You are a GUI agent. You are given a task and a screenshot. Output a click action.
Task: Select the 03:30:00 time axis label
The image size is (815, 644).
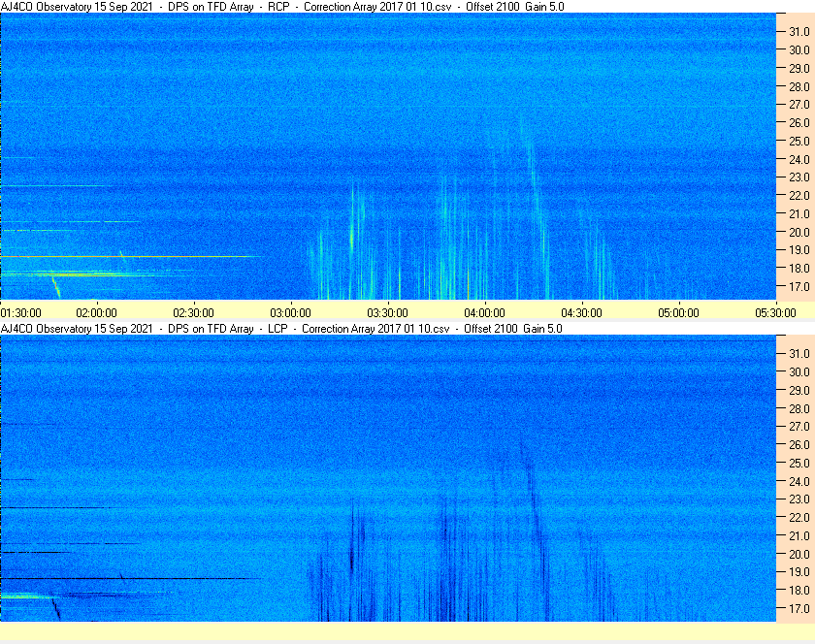tap(388, 313)
